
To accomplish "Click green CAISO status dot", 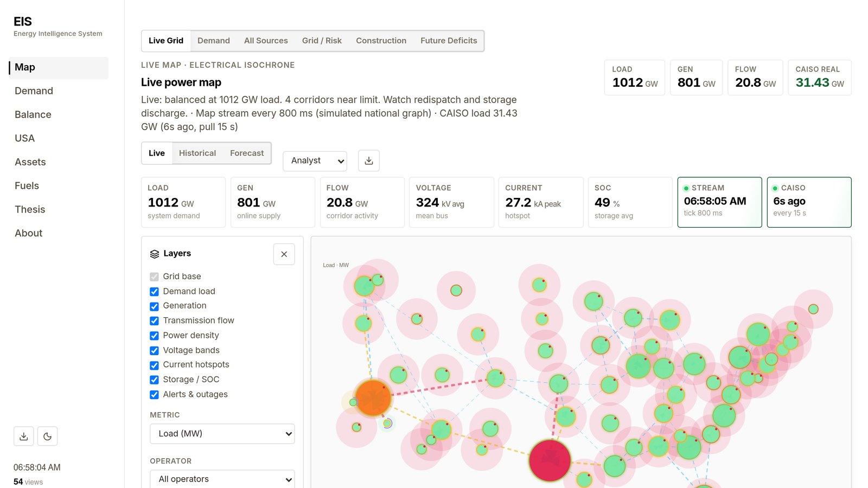I will 775,188.
